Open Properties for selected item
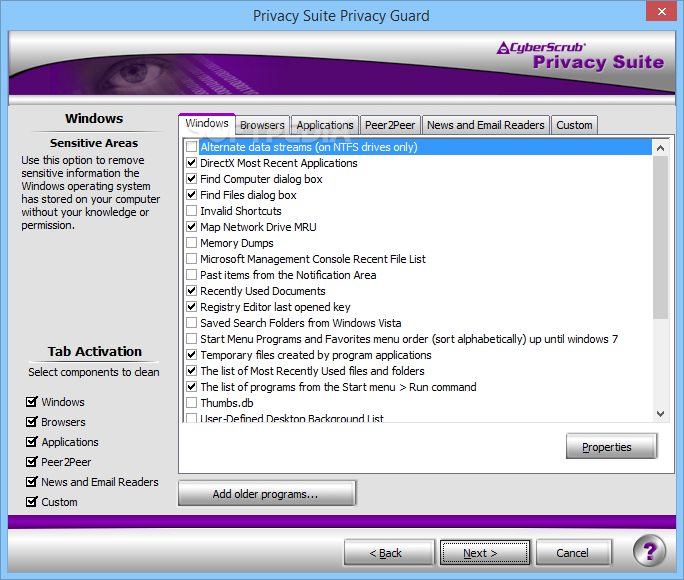 (x=611, y=446)
